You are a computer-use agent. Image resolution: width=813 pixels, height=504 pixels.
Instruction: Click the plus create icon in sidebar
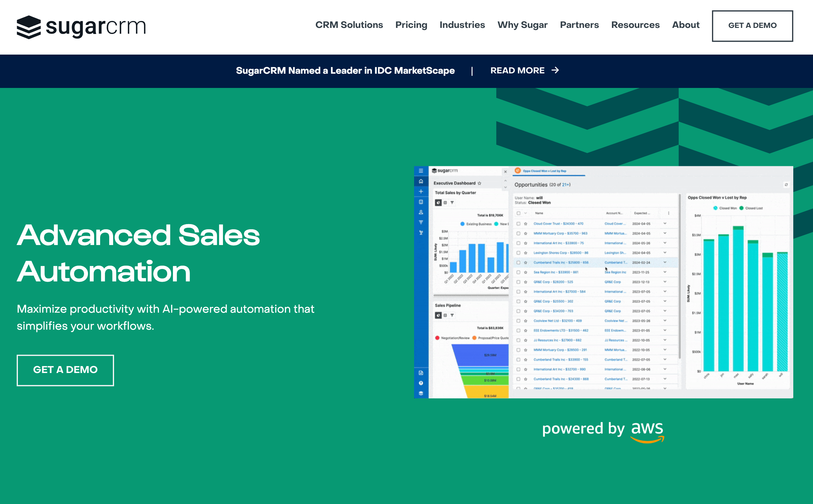point(421,191)
